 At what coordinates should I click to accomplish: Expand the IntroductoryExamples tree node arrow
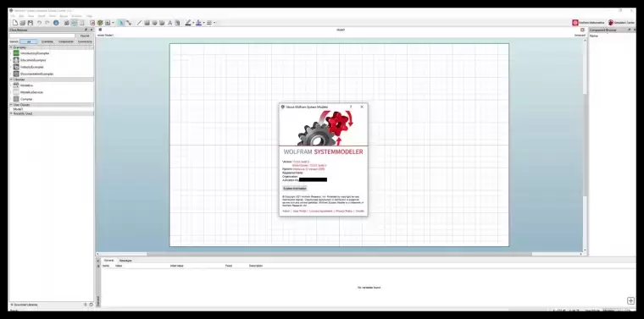tap(11, 53)
